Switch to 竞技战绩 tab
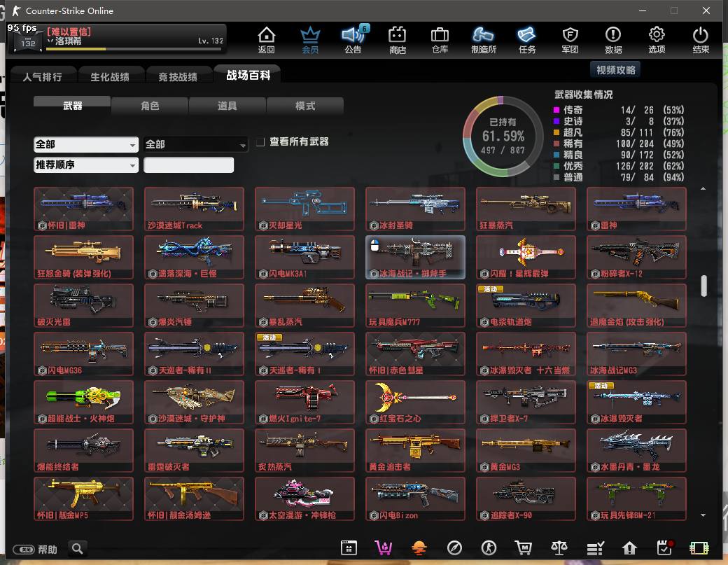 178,76
